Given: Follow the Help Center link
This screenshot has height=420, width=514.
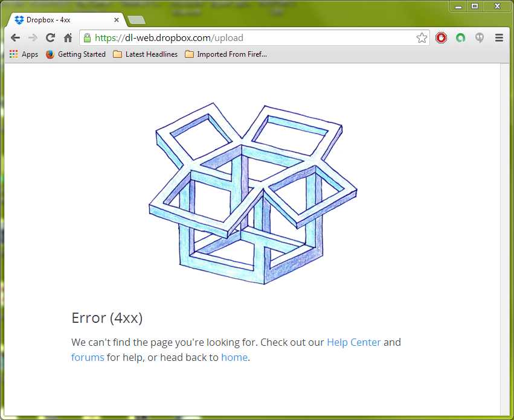Looking at the screenshot, I should [x=354, y=342].
